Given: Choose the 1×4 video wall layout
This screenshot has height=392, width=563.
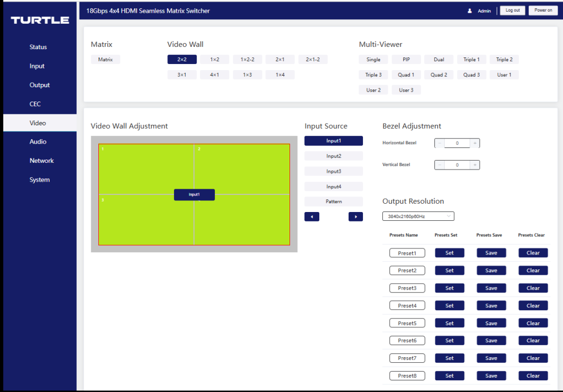Looking at the screenshot, I should point(280,74).
